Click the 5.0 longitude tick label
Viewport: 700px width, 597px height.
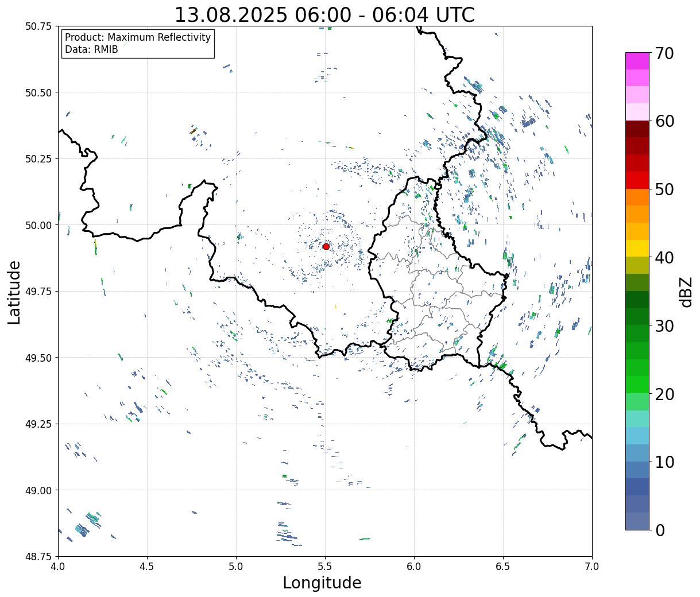[x=236, y=567]
